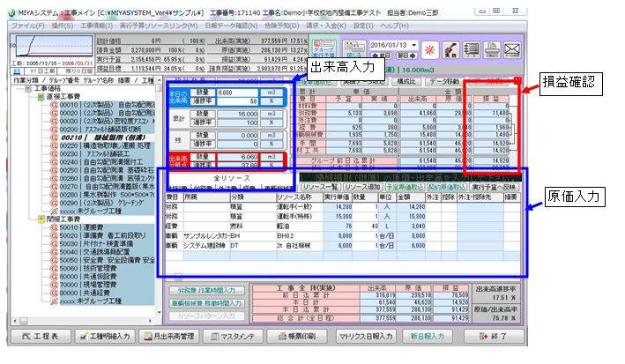Select tree item 70000 現場管理費
The image size is (625, 364).
[x=107, y=285]
